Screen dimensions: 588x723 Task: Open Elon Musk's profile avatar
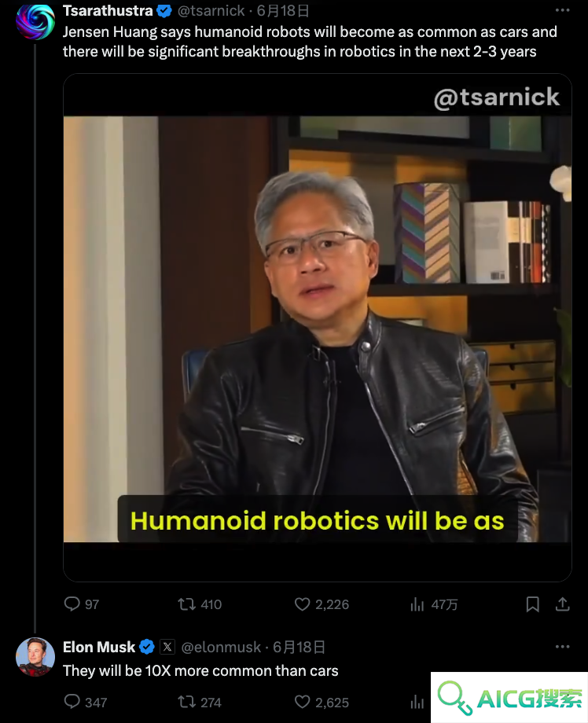pos(35,657)
